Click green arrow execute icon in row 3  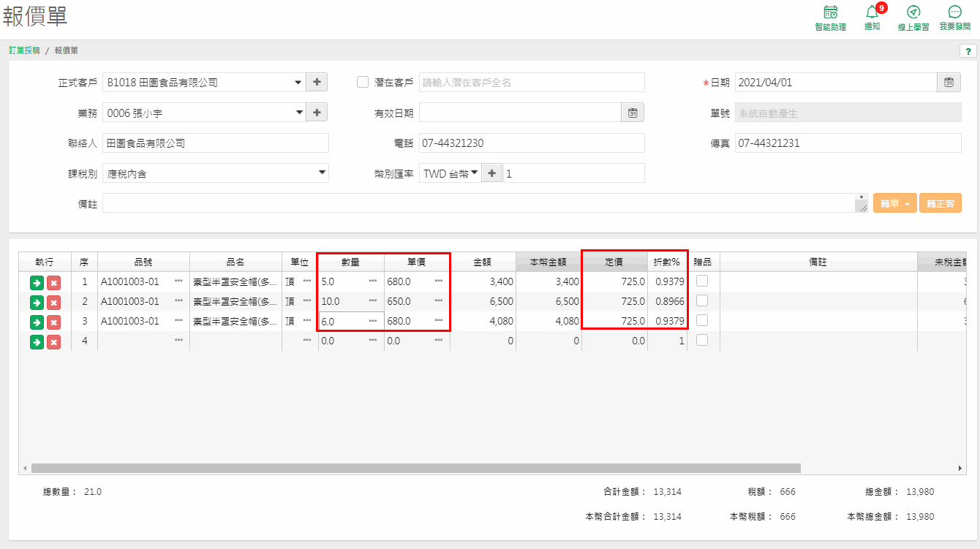(37, 322)
